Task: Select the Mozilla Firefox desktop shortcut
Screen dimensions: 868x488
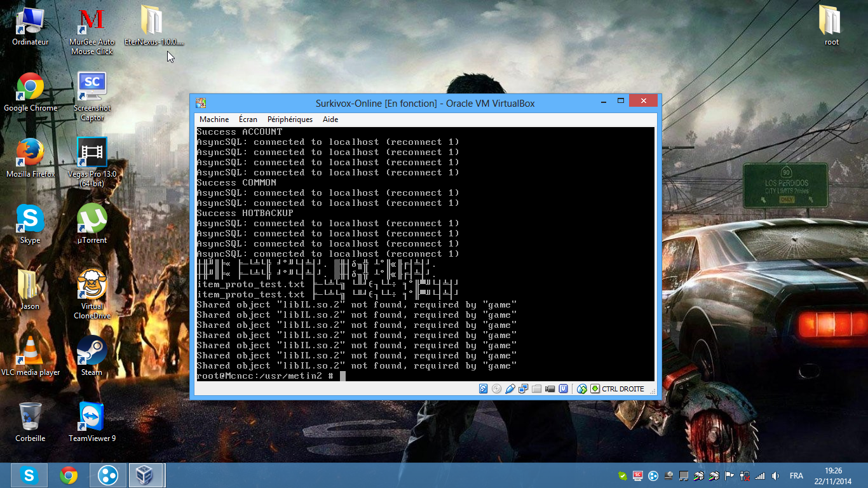Action: (x=30, y=158)
